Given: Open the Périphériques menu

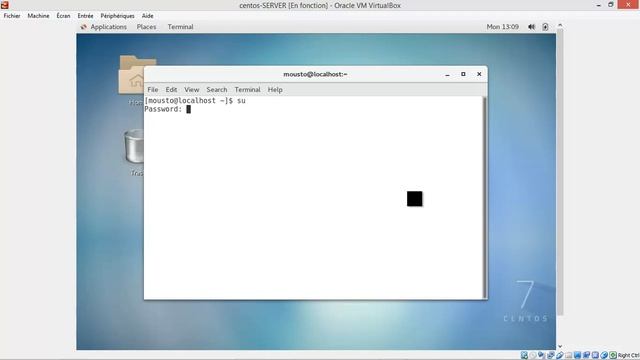Looking at the screenshot, I should (x=118, y=16).
